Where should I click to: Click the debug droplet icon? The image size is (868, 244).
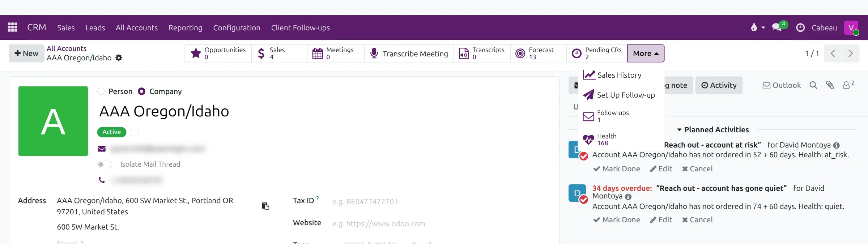[754, 27]
